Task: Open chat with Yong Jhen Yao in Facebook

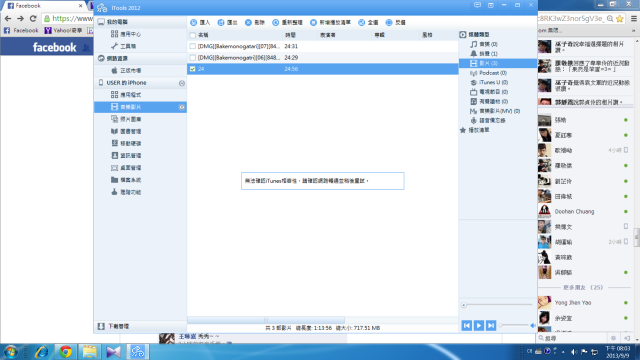Action: tap(584, 303)
